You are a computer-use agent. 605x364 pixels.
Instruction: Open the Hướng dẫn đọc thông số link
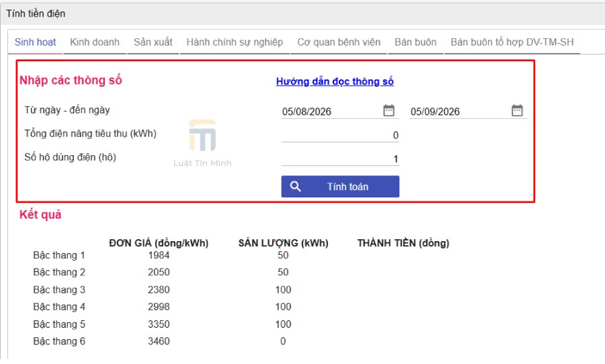point(335,81)
